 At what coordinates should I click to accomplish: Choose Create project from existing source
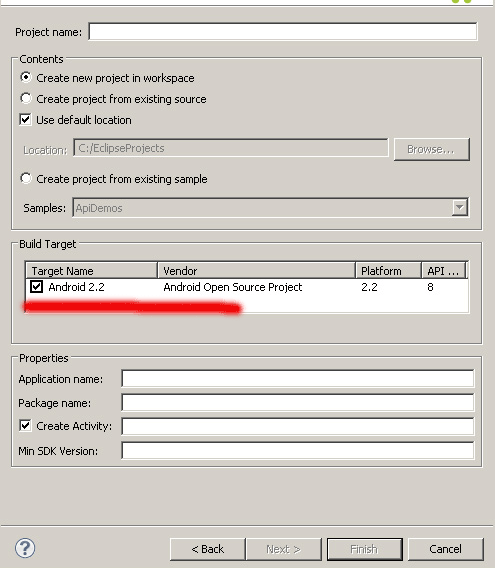(26, 99)
